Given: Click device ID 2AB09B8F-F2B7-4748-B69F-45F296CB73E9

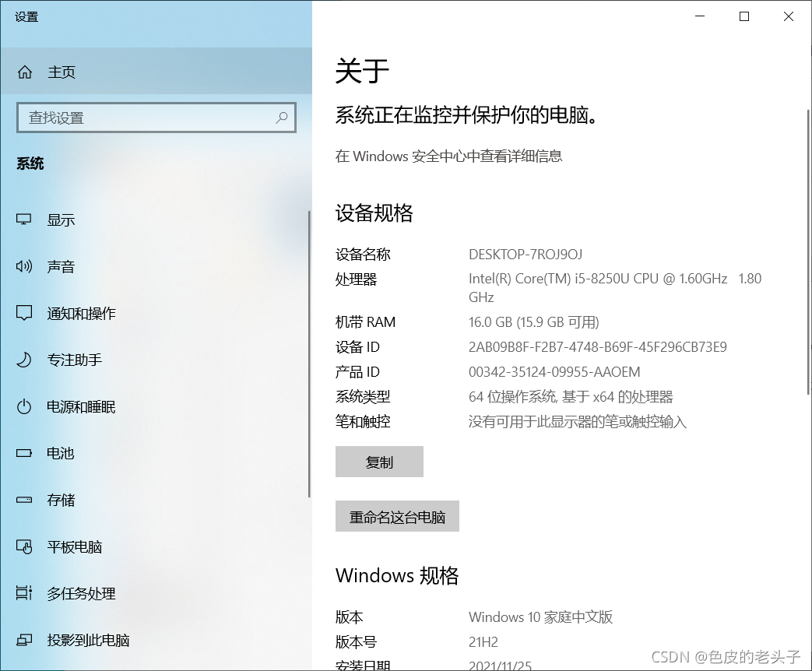Looking at the screenshot, I should coord(598,347).
